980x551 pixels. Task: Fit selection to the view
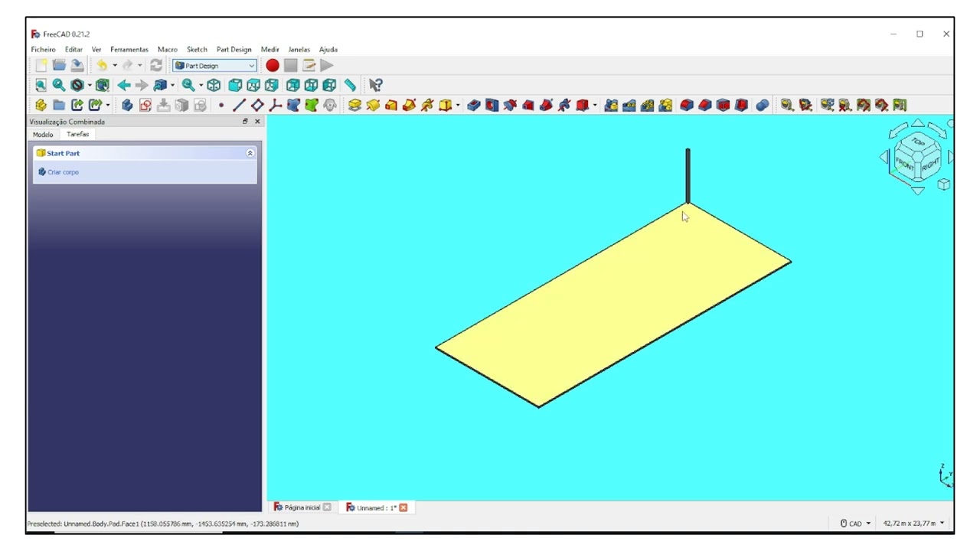pos(59,86)
